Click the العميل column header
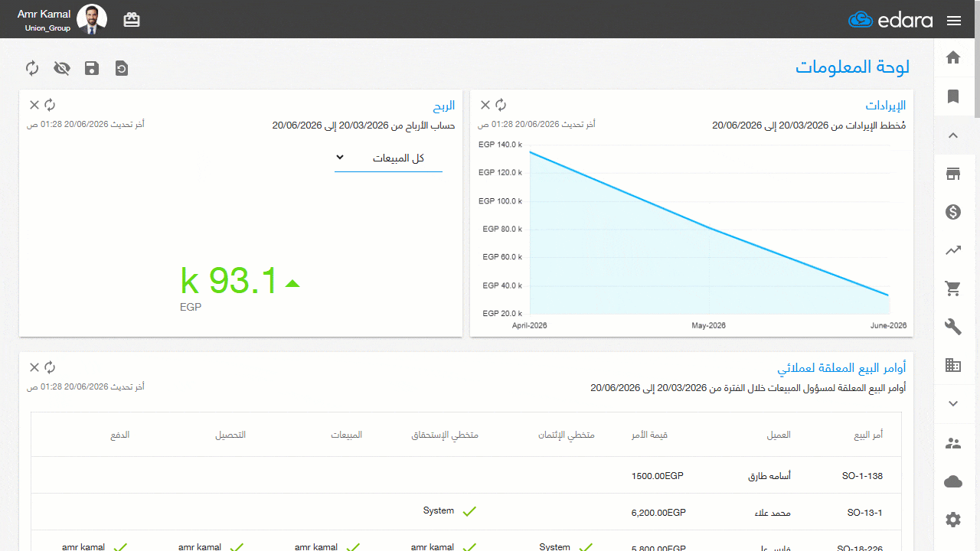The image size is (980, 551). click(x=779, y=435)
